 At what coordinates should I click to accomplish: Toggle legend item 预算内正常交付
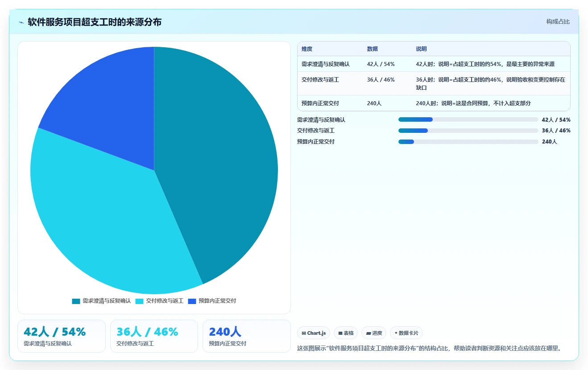pos(212,301)
